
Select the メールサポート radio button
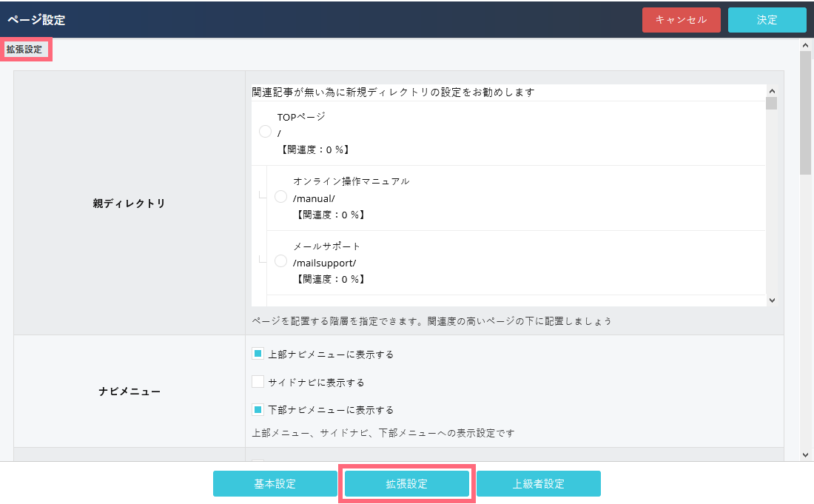[x=280, y=261]
